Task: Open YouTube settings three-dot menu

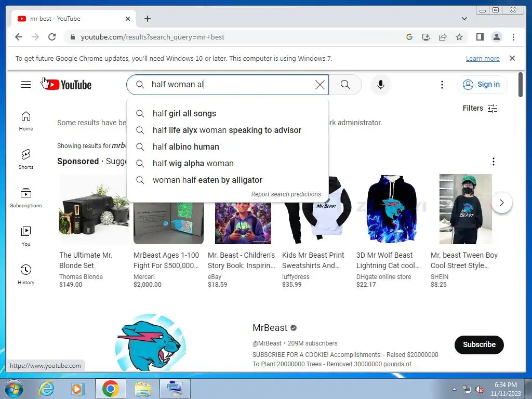Action: click(442, 85)
